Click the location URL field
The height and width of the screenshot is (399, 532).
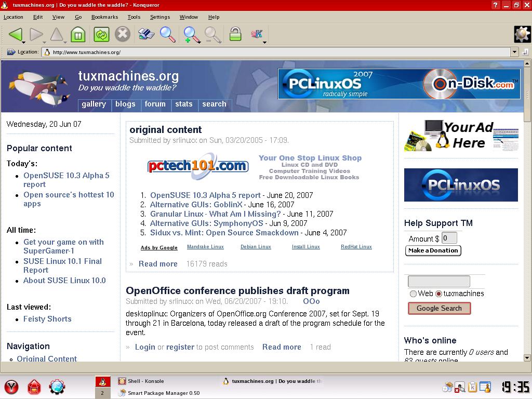pyautogui.click(x=276, y=52)
